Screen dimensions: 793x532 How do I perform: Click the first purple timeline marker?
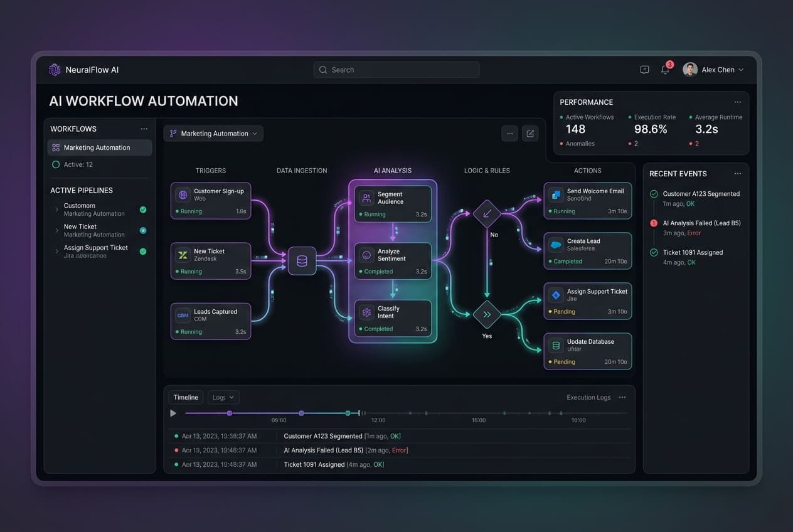(x=230, y=413)
